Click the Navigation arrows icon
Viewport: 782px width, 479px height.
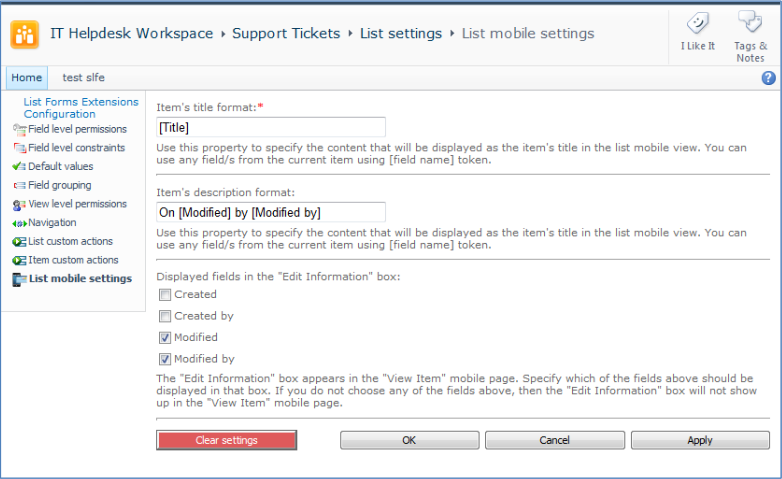pos(19,224)
